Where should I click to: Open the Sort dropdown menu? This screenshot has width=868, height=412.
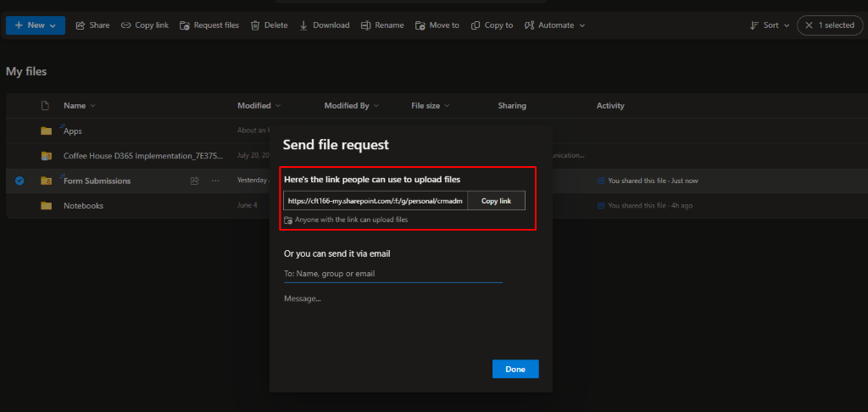click(770, 25)
